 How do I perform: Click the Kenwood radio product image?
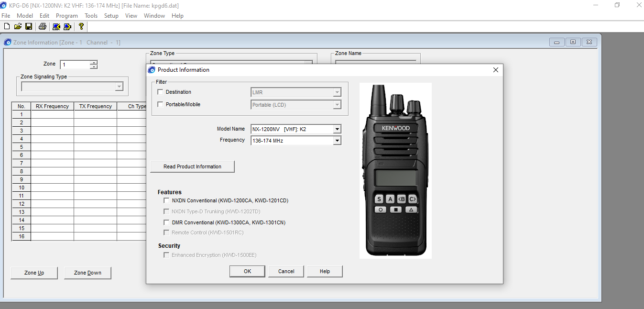[x=395, y=171]
